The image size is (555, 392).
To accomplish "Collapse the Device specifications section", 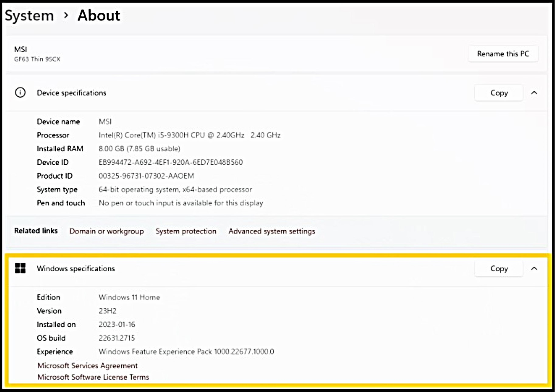I will coord(534,93).
